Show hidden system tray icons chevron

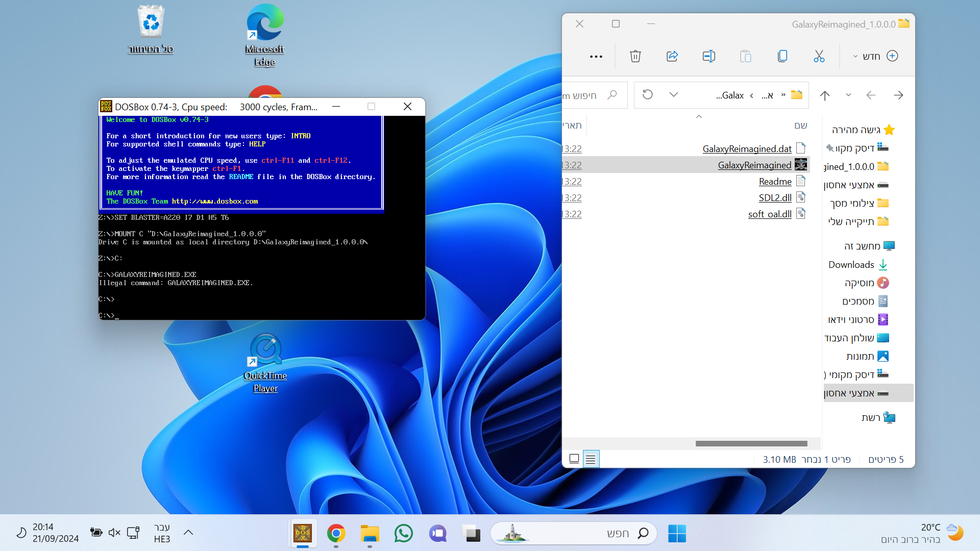coord(188,533)
